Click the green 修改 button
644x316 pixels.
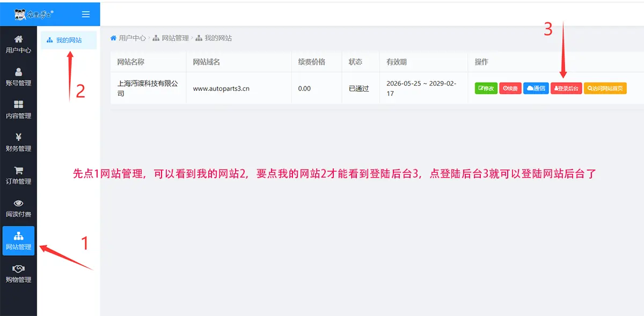(x=486, y=89)
